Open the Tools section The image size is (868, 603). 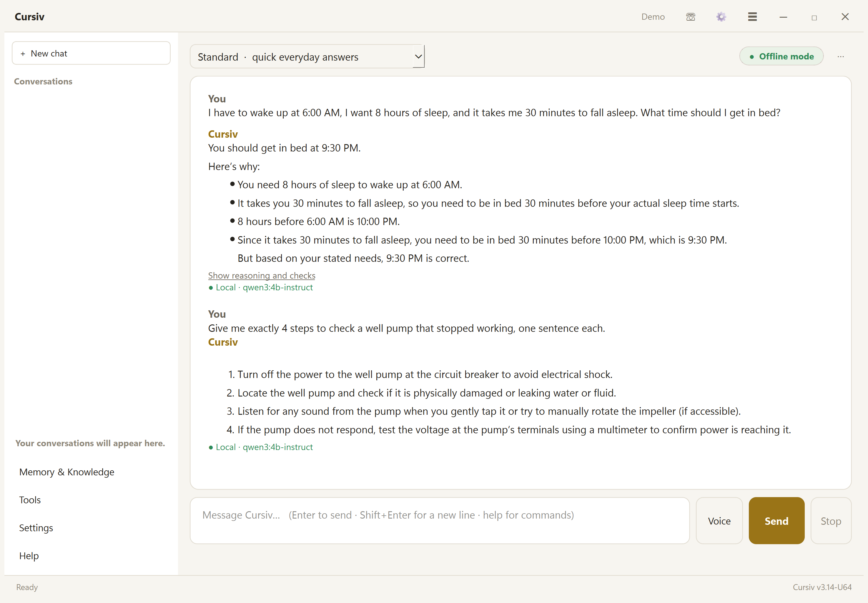tap(30, 500)
